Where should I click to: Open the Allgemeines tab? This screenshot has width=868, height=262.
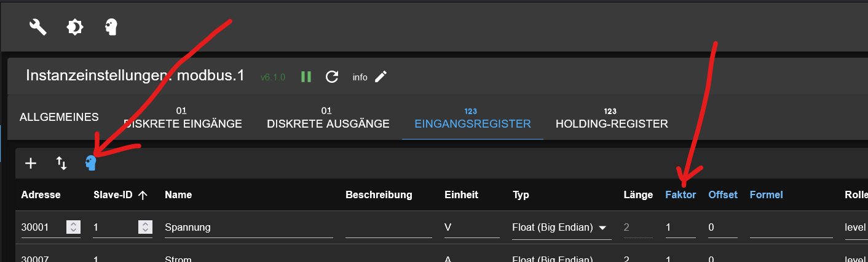pyautogui.click(x=59, y=117)
